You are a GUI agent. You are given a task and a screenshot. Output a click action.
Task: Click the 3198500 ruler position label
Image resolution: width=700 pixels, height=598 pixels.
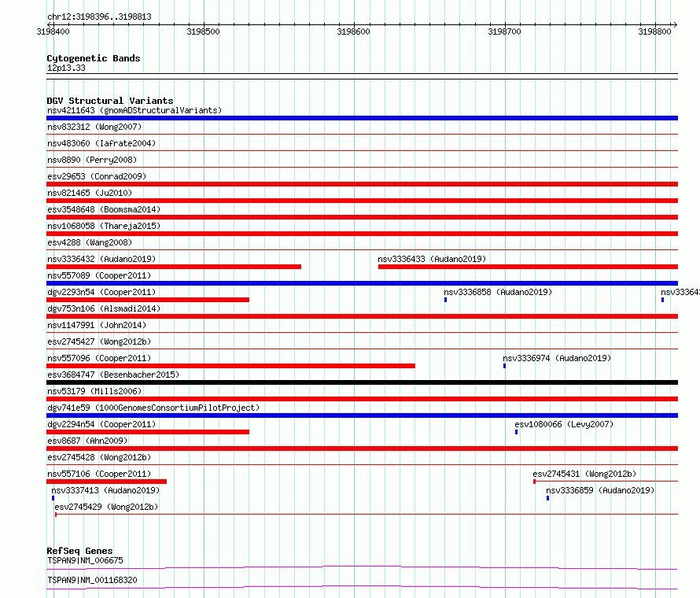(x=203, y=31)
